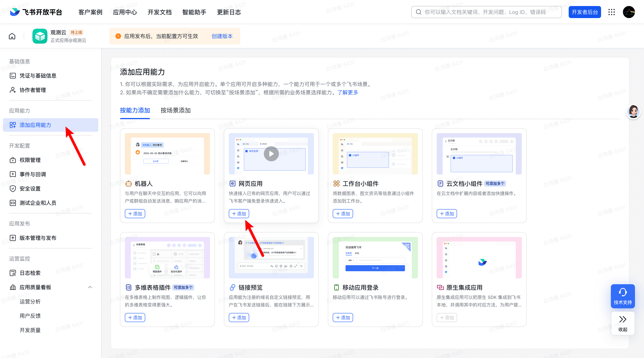Click the 版本管理与发布 upload icon

point(13,238)
